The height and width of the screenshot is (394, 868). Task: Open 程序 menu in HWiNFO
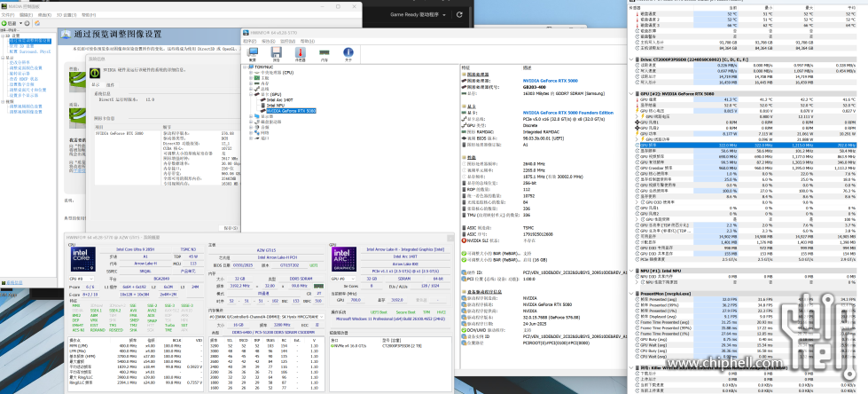tap(249, 41)
